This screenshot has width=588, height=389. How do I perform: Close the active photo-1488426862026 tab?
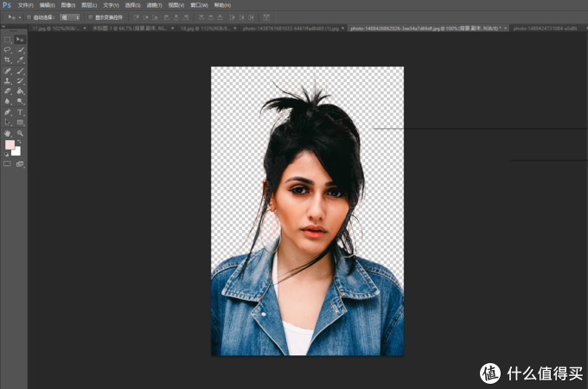tap(506, 29)
